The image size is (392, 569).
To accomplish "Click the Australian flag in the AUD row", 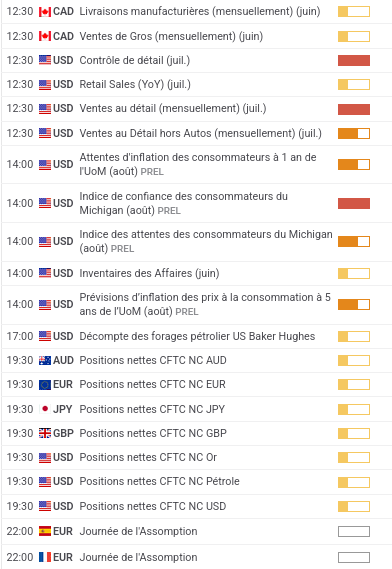I will [45, 360].
